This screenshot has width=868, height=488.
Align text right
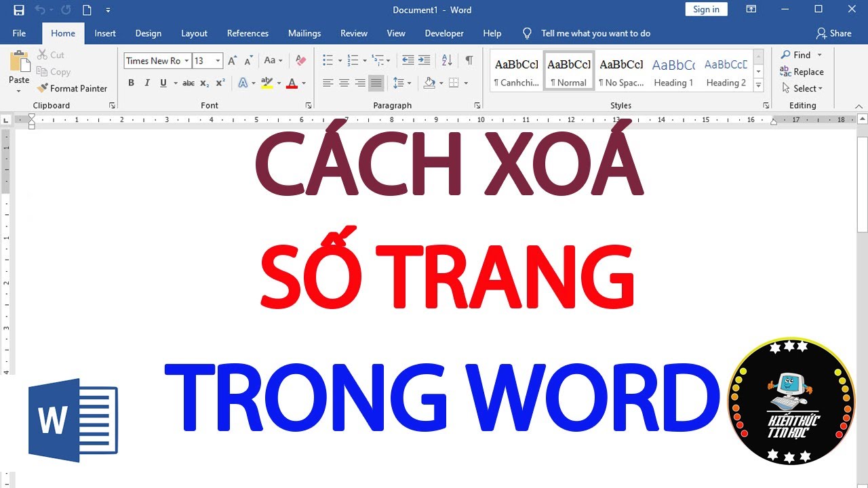point(360,83)
